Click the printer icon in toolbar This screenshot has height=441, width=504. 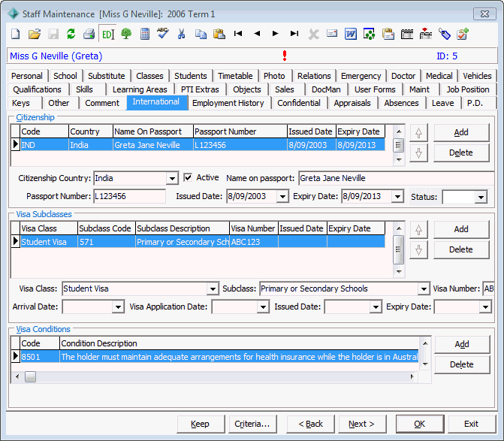click(89, 34)
